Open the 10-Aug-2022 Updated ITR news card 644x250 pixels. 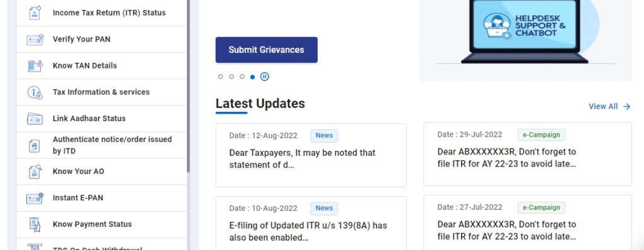311,223
